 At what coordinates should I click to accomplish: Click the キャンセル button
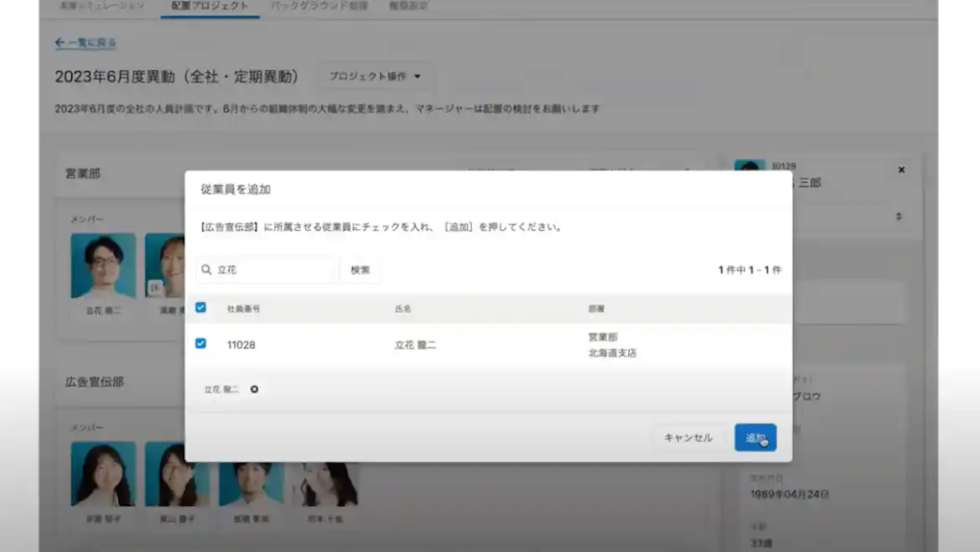[687, 438]
